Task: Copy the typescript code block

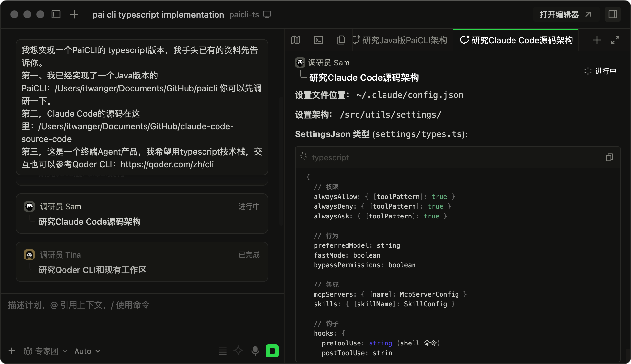Action: [610, 157]
